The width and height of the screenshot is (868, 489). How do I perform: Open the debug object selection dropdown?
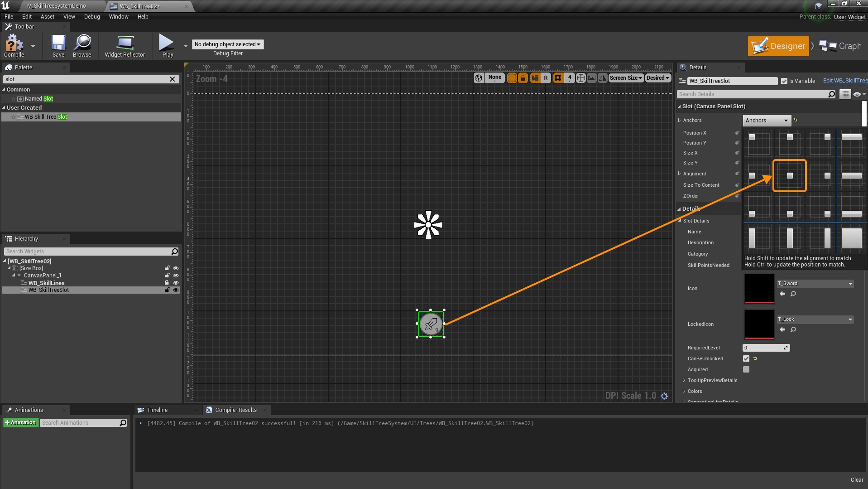pos(228,44)
